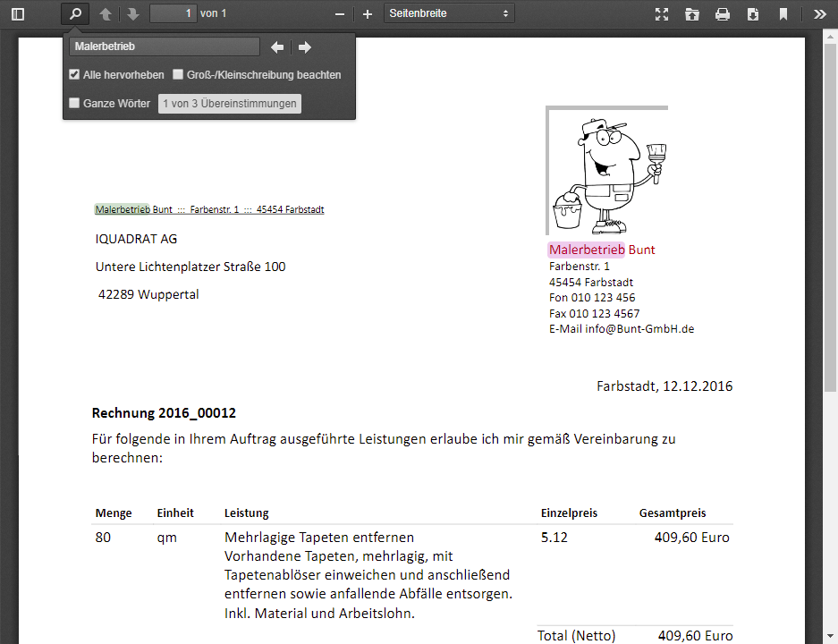This screenshot has height=644, width=838.
Task: Print the invoice document
Action: pyautogui.click(x=723, y=14)
